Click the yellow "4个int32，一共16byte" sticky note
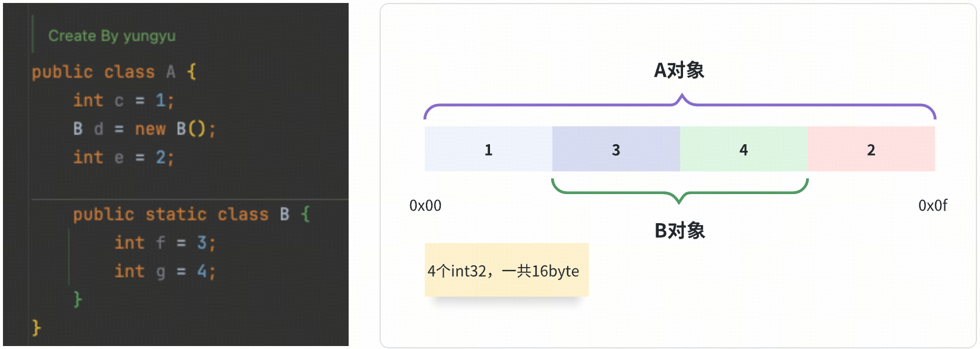Viewport: 980px width, 349px height. pos(506,270)
